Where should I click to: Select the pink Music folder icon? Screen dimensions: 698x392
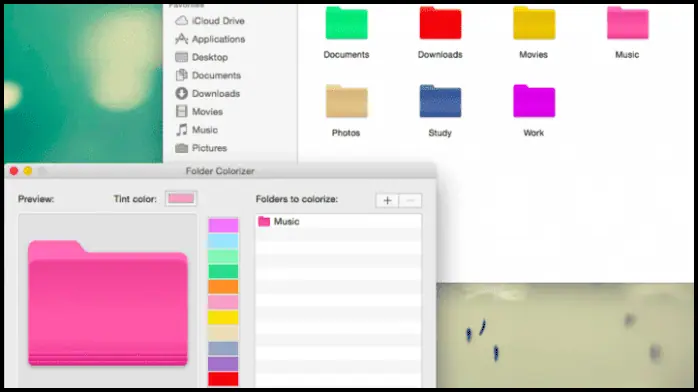point(628,24)
